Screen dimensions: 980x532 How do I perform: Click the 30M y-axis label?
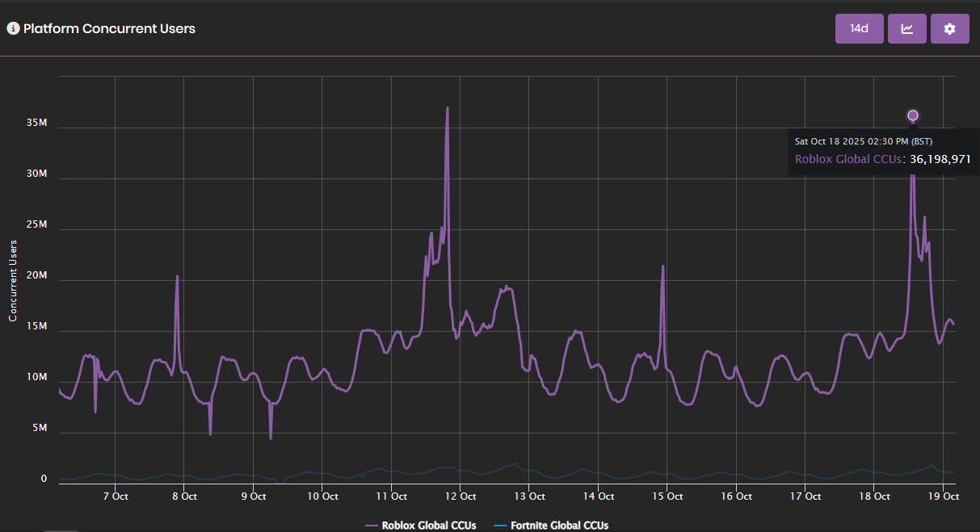37,174
